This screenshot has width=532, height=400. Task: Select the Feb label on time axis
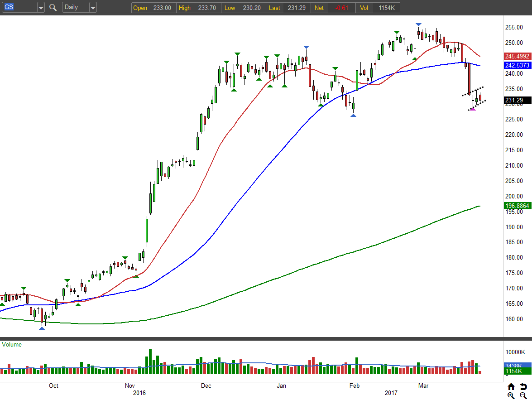coord(355,386)
